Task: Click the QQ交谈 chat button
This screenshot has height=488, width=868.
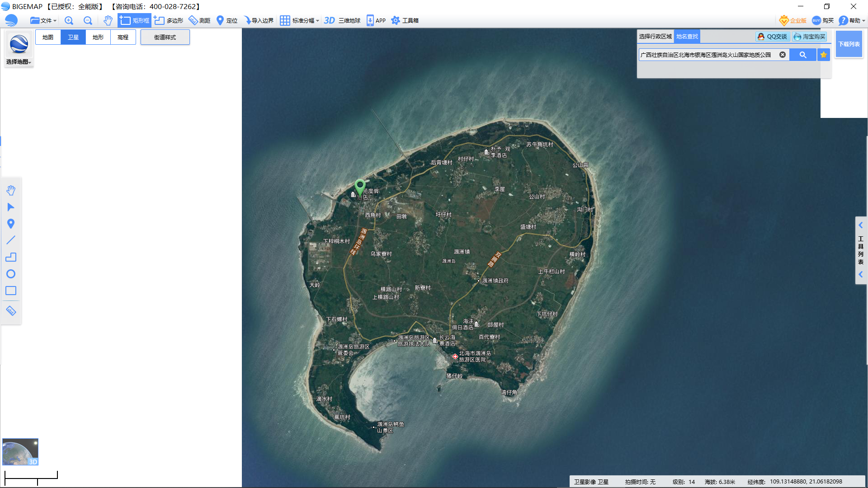Action: (773, 37)
